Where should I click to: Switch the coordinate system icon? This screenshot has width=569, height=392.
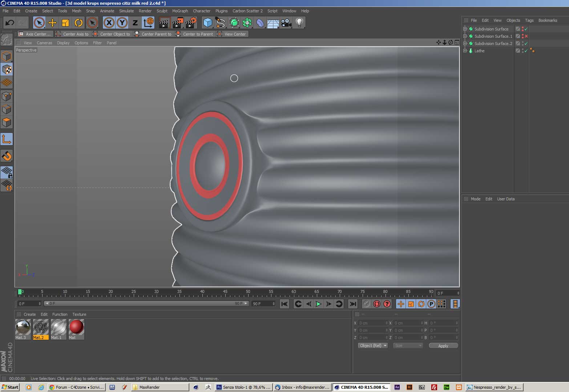(148, 23)
